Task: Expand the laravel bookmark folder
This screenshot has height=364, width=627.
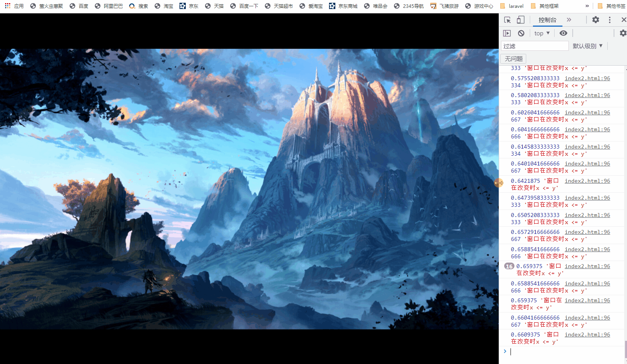Action: (512, 6)
